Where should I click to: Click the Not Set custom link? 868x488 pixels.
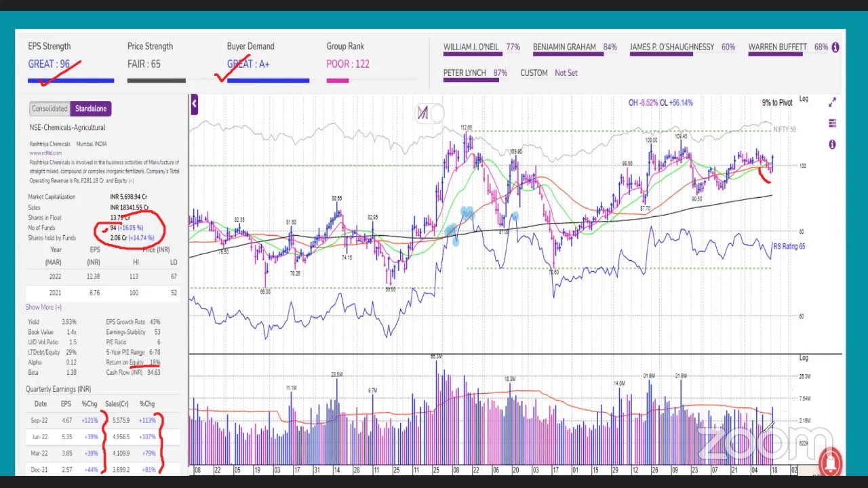pyautogui.click(x=566, y=73)
